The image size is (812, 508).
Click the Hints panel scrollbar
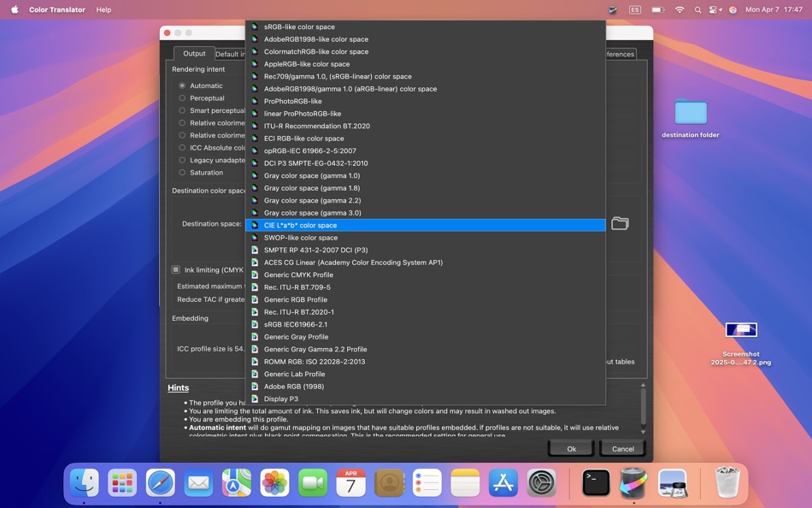pos(643,409)
